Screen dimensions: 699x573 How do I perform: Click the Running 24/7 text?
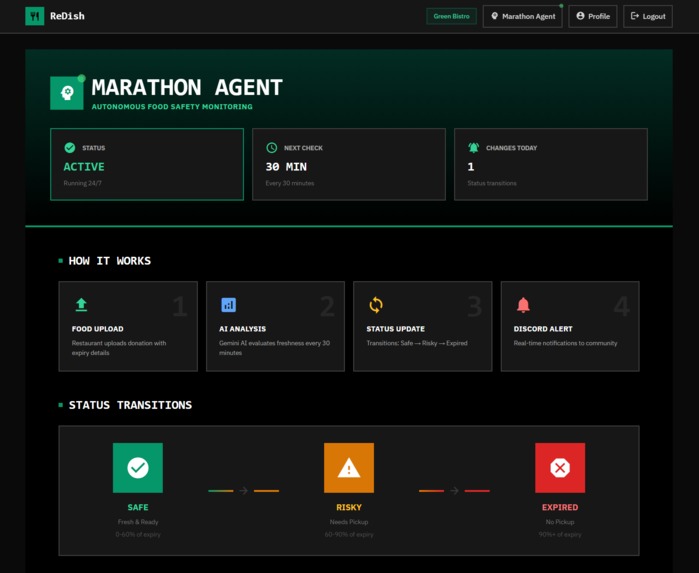[82, 183]
